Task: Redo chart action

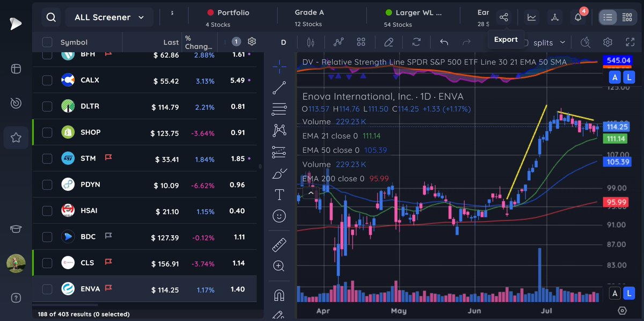Action: pos(466,42)
